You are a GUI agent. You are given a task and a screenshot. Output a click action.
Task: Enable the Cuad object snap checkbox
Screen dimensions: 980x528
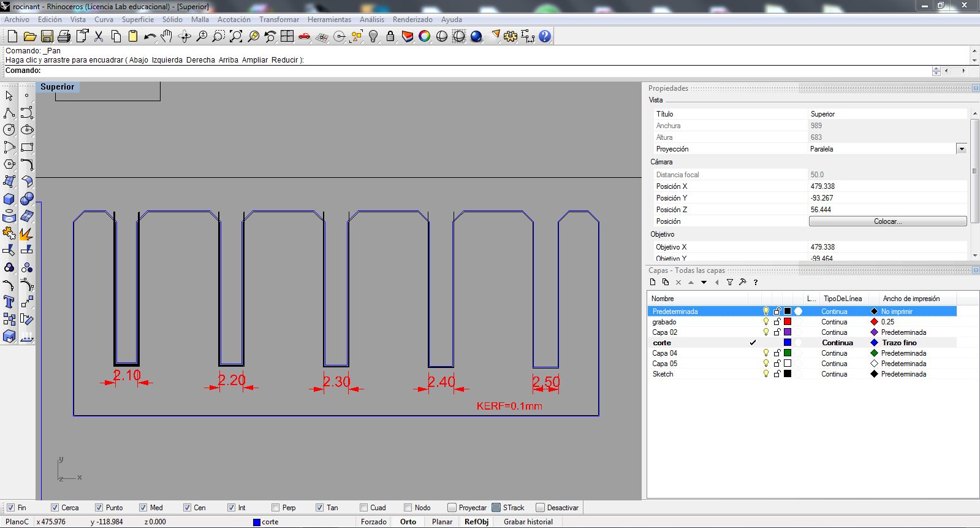tap(363, 507)
